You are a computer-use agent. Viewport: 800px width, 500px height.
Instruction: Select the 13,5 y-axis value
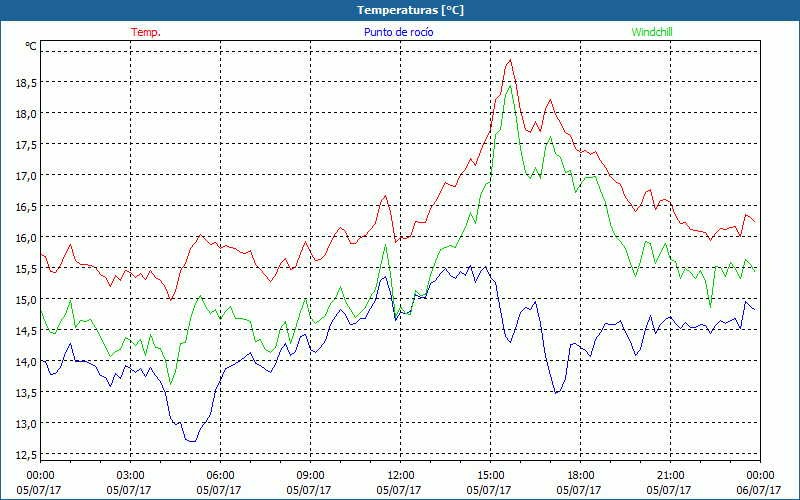pos(26,392)
